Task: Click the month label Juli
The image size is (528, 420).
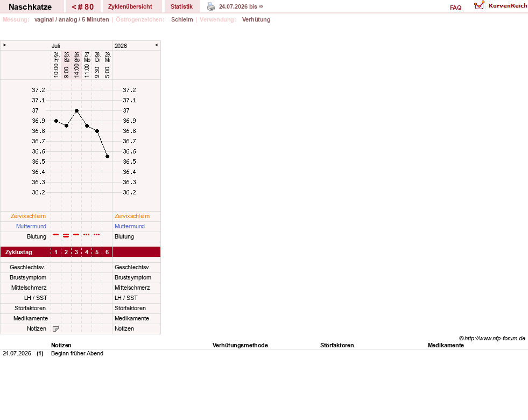Action: (56, 46)
